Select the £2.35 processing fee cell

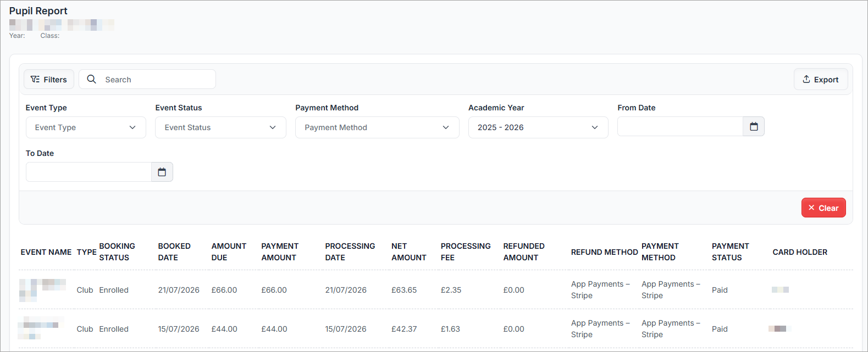coord(451,290)
